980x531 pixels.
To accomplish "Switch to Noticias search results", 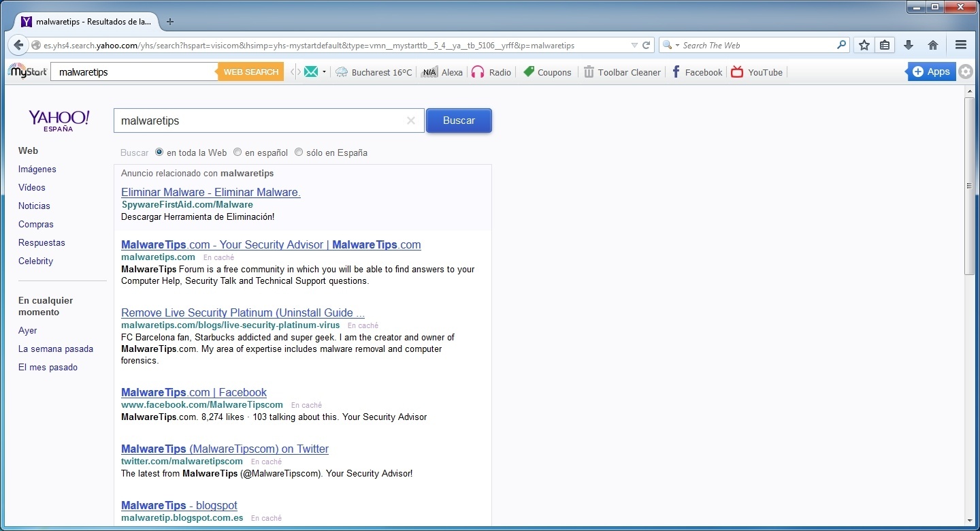I will coord(34,206).
